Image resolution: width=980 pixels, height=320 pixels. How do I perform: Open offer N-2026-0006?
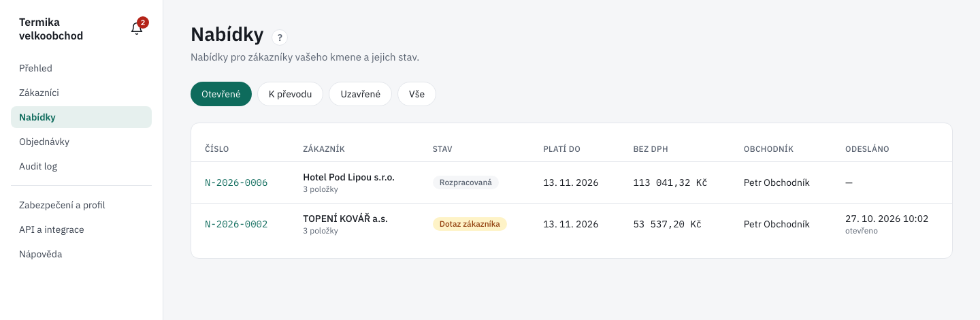(x=236, y=183)
